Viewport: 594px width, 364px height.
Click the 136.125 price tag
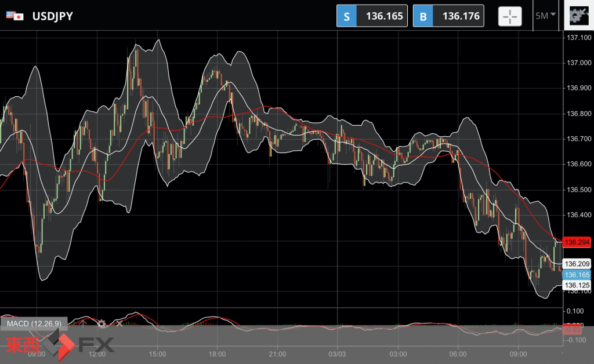pyautogui.click(x=577, y=285)
